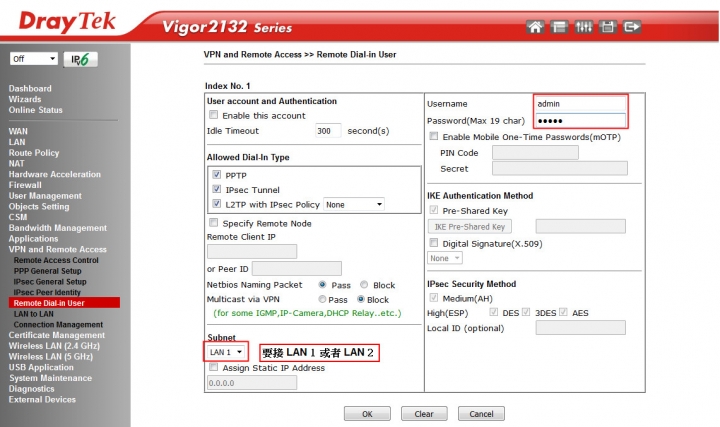
Task: Go to LAN to LAN submenu
Action: tap(34, 314)
